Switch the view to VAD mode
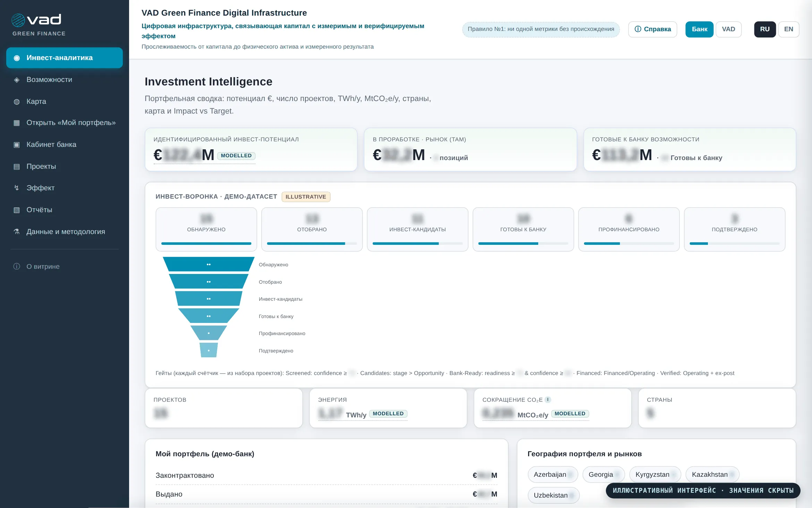 pos(728,29)
